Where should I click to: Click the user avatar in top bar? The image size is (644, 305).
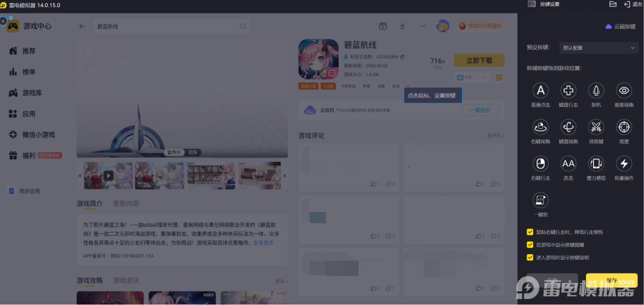click(443, 26)
